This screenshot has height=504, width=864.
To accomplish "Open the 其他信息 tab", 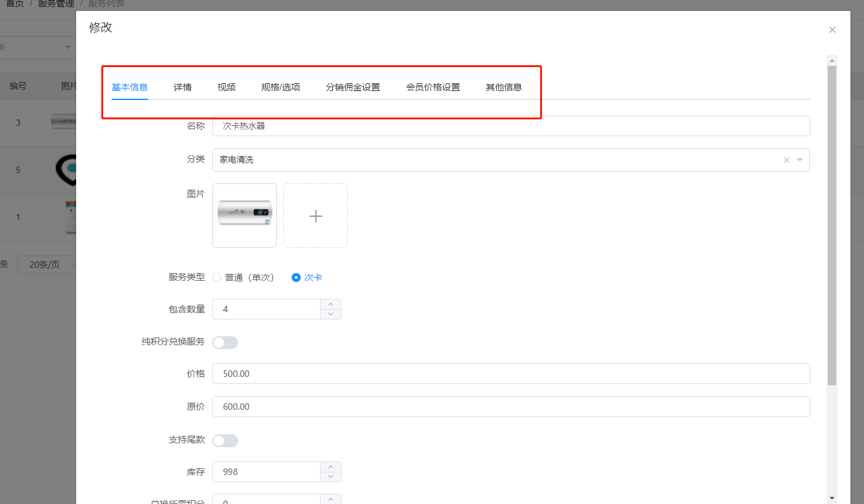I will [504, 87].
